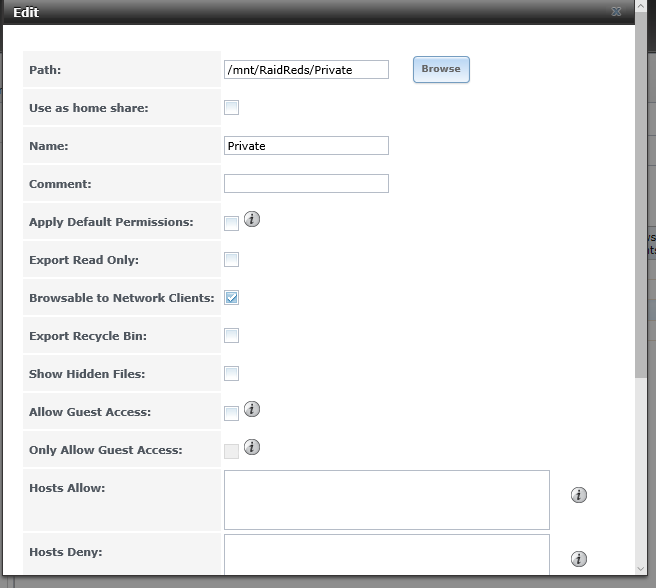The height and width of the screenshot is (588, 656).
Task: Click inside the Hosts Allow textarea
Action: (x=387, y=500)
